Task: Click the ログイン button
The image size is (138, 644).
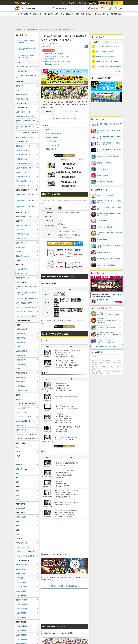Action: click(118, 3)
